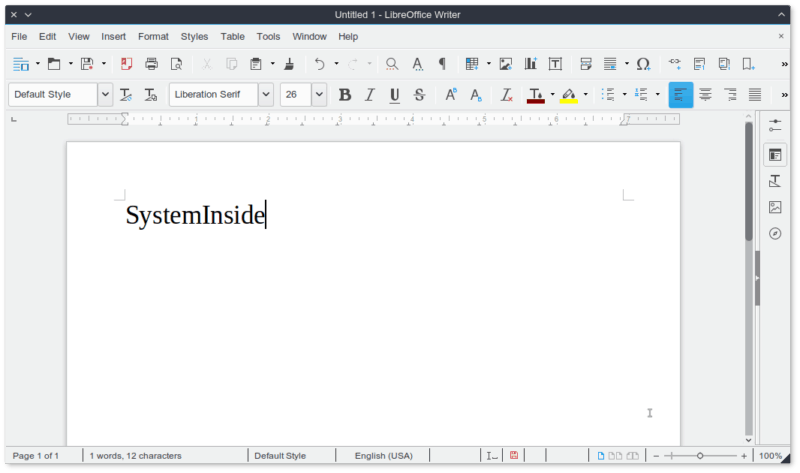Toggle Bold formatting
The image size is (800, 473).
(x=345, y=95)
